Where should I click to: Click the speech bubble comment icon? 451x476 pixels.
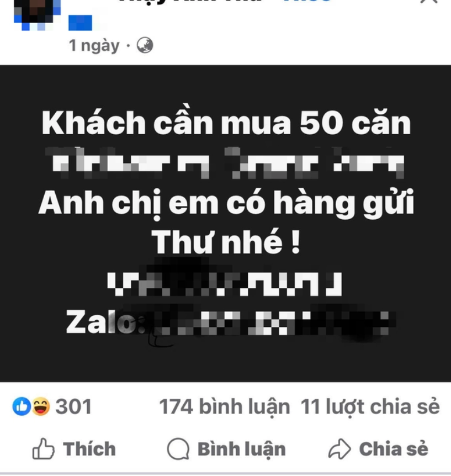click(x=178, y=449)
